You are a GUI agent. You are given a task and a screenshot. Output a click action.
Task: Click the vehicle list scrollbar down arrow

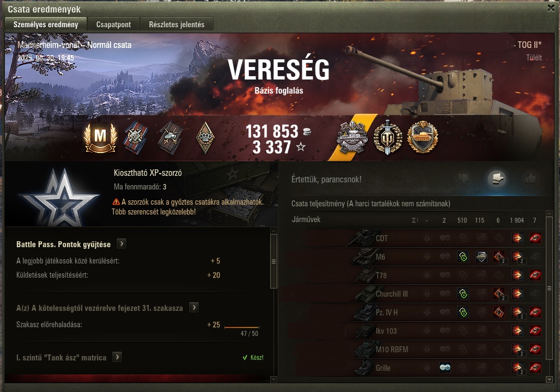[x=550, y=379]
